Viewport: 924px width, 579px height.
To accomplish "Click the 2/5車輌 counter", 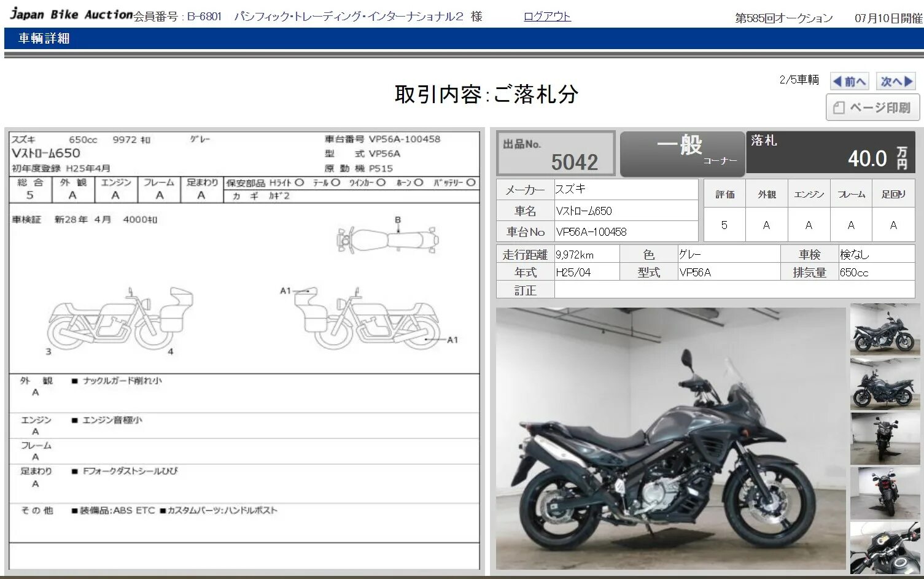I will 799,80.
